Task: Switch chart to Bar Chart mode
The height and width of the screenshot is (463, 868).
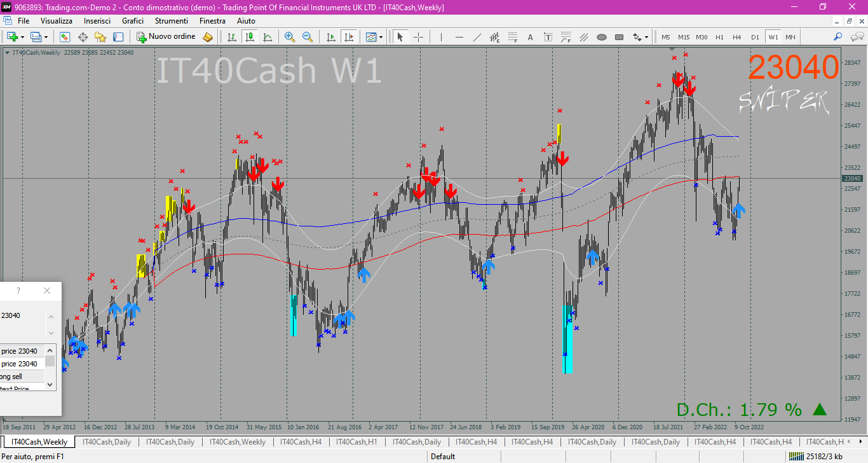Action: pos(232,37)
